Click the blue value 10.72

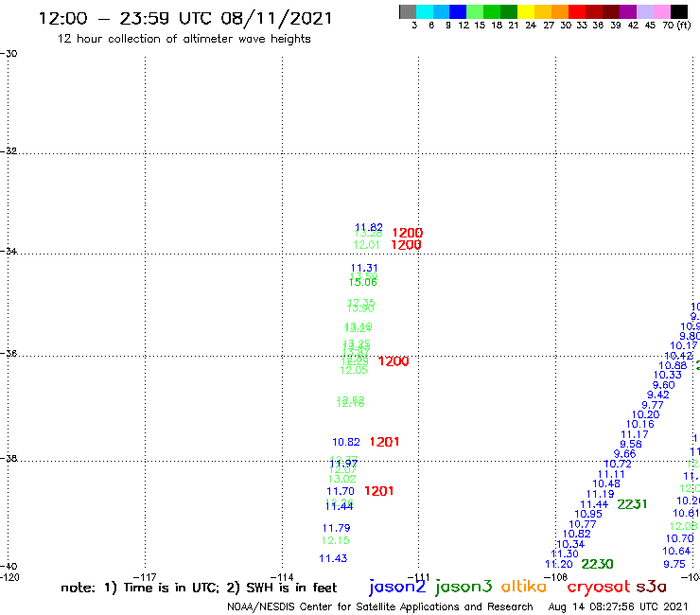pyautogui.click(x=618, y=464)
